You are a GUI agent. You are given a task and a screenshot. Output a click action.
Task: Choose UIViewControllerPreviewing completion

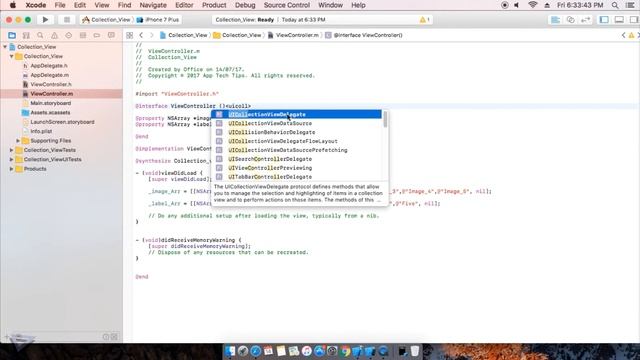pos(297,168)
